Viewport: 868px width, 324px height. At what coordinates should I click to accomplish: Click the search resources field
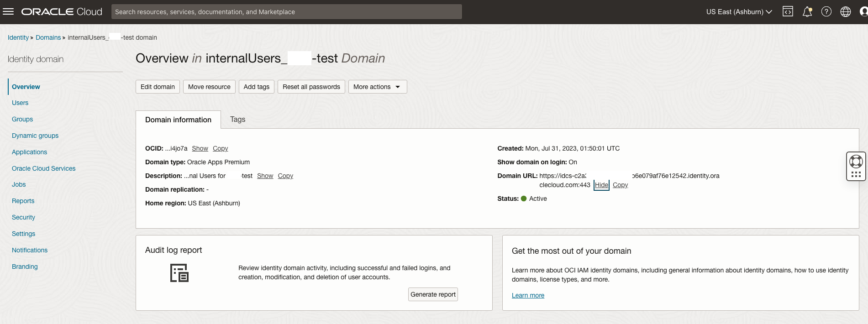click(x=286, y=12)
